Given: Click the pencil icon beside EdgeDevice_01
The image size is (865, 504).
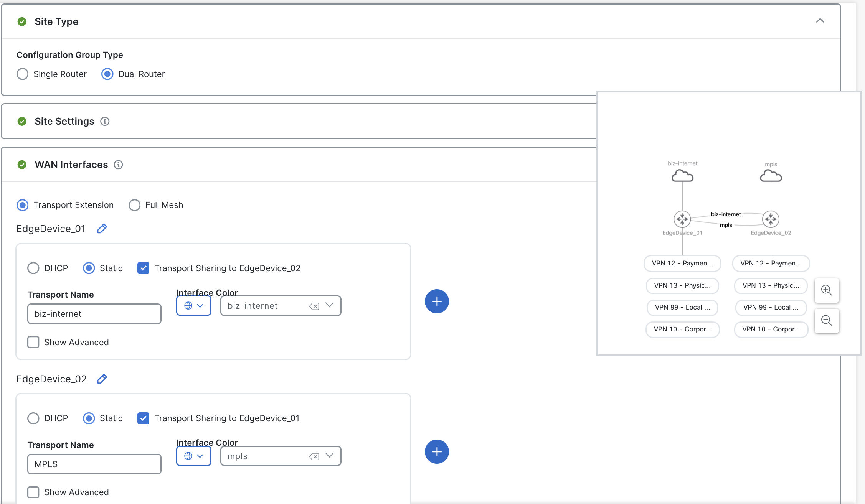Looking at the screenshot, I should pos(102,229).
